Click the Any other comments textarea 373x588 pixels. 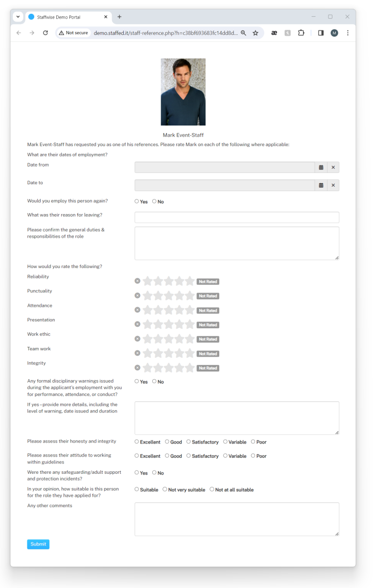(237, 519)
